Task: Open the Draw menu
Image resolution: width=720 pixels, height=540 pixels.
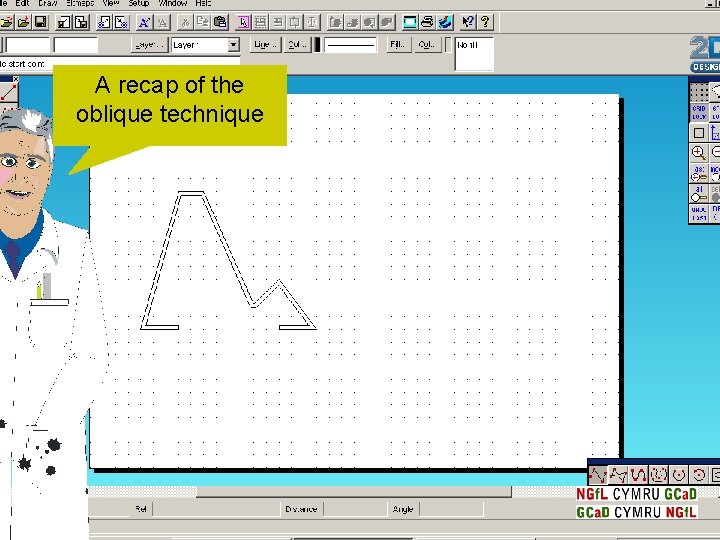Action: pyautogui.click(x=48, y=3)
